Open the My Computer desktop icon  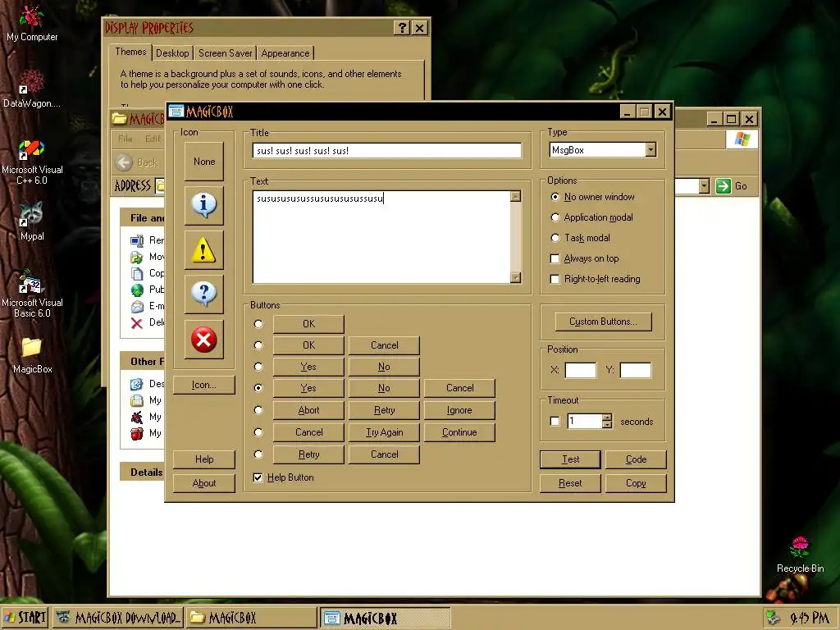click(32, 24)
